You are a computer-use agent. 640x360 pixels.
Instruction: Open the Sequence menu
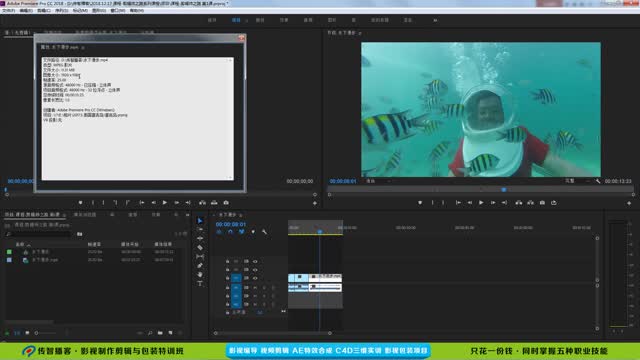click(62, 10)
